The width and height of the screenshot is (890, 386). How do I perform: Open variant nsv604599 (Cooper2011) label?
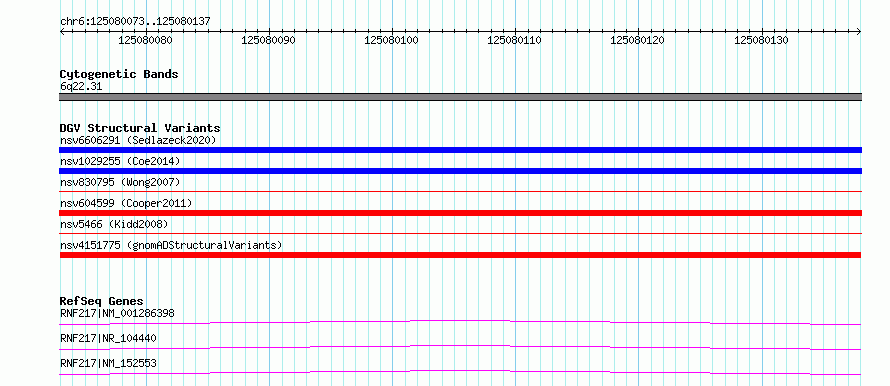pos(126,203)
